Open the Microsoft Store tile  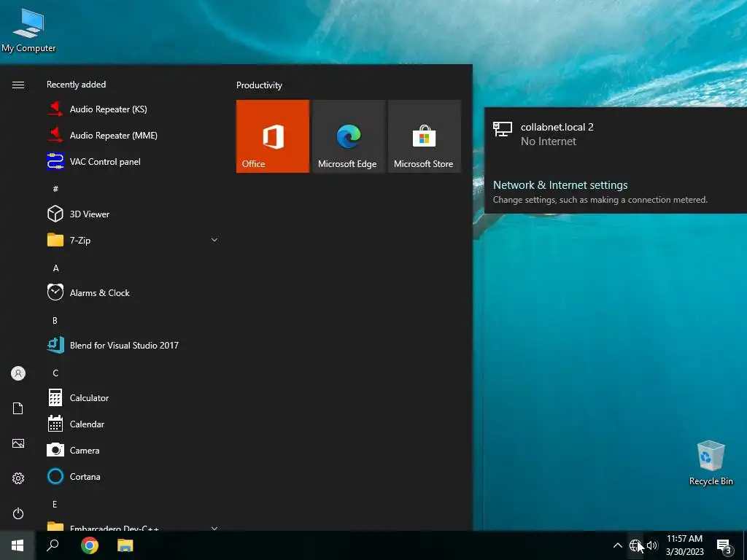point(425,136)
